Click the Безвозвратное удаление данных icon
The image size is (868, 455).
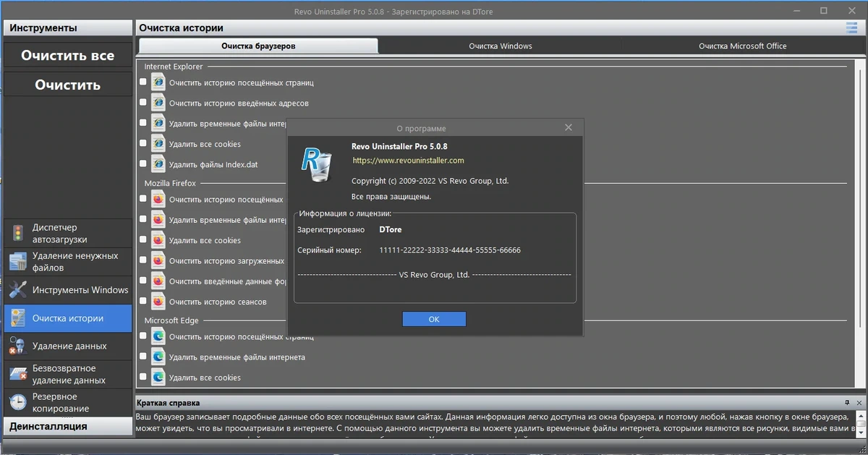click(x=17, y=374)
